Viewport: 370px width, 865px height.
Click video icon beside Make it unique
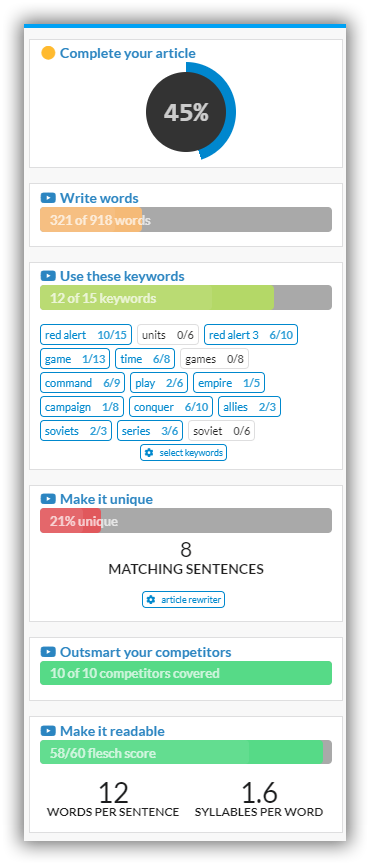(x=48, y=499)
